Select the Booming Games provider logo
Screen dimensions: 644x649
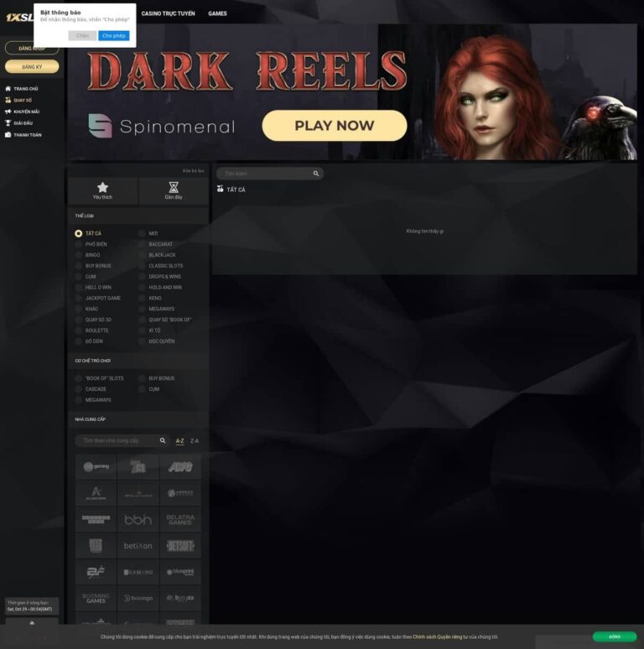tap(96, 598)
